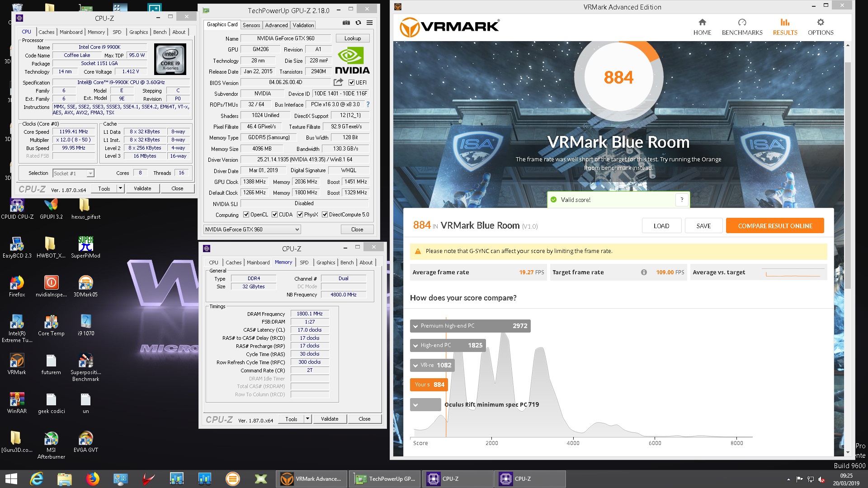The height and width of the screenshot is (488, 868).
Task: Click the Yours 884 score bar
Action: coord(429,385)
